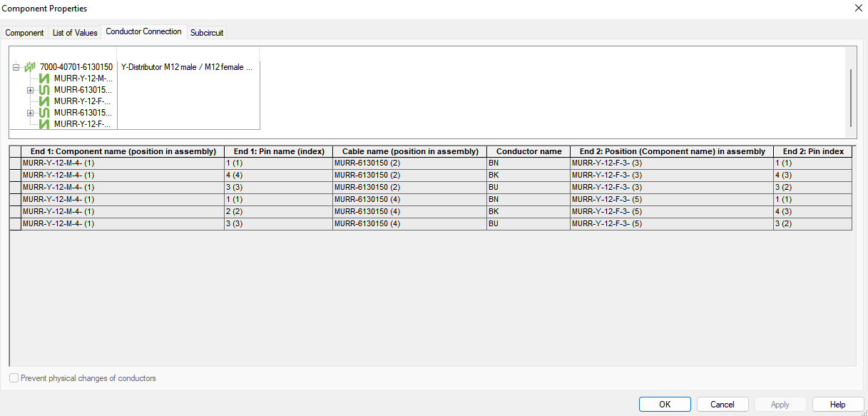Select the BK conductor cell for cable MURR-6130150 (2)
Image resolution: width=868 pixels, height=416 pixels.
click(529, 176)
